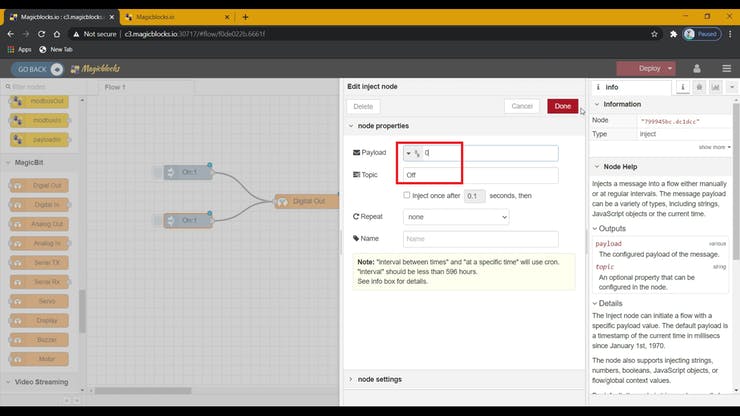Open the payload type selector dropdown
The height and width of the screenshot is (416, 740).
click(x=412, y=153)
